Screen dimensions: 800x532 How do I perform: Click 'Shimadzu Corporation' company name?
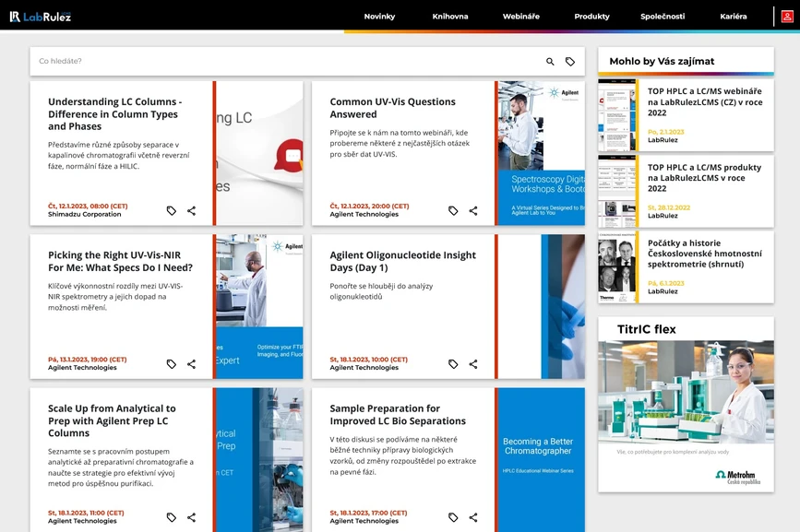coord(85,214)
